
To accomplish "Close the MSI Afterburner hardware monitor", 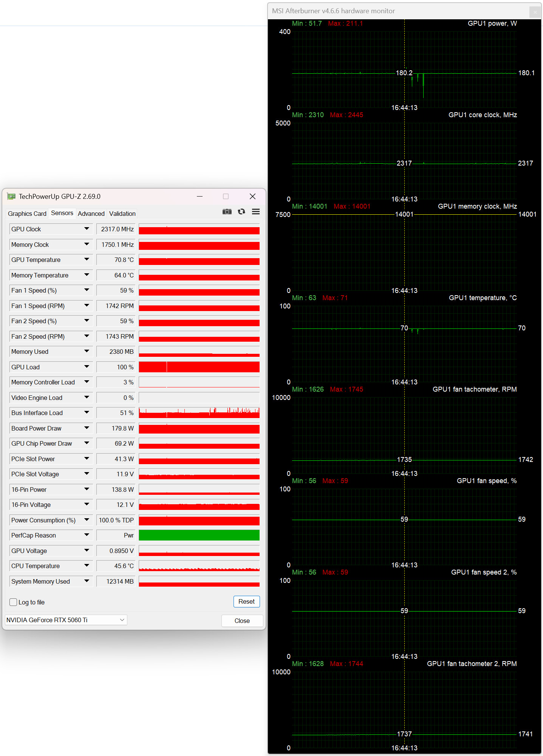I will pyautogui.click(x=535, y=12).
